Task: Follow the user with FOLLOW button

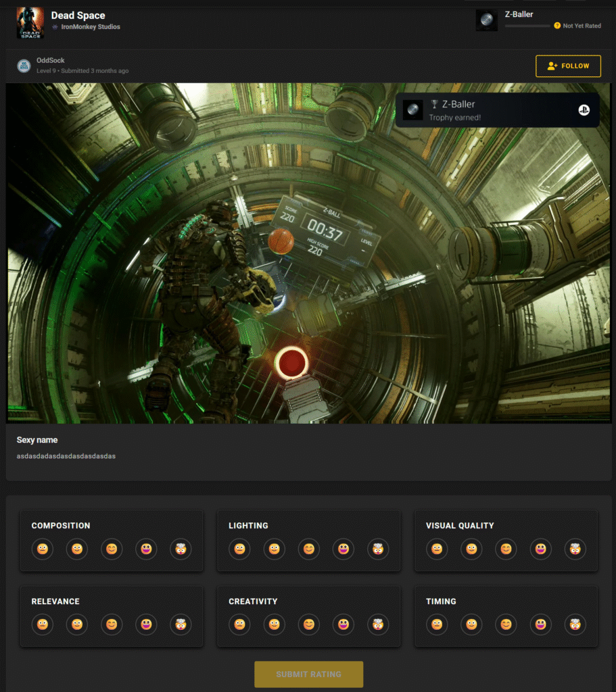Action: [x=568, y=66]
